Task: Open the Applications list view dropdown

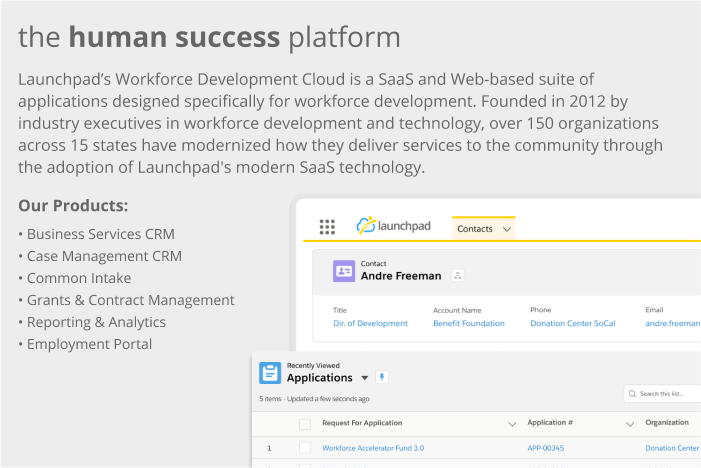Action: tap(364, 378)
